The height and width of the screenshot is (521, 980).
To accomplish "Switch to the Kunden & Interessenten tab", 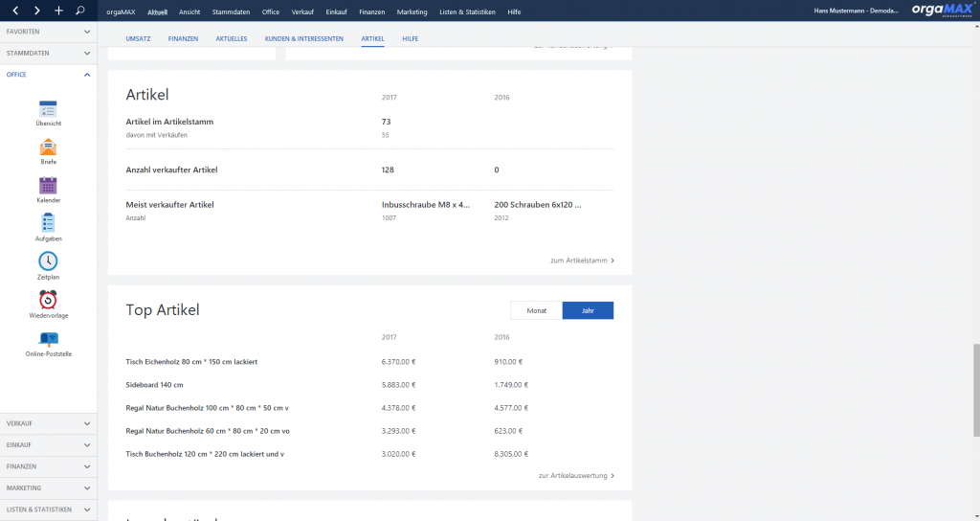I will (x=303, y=38).
